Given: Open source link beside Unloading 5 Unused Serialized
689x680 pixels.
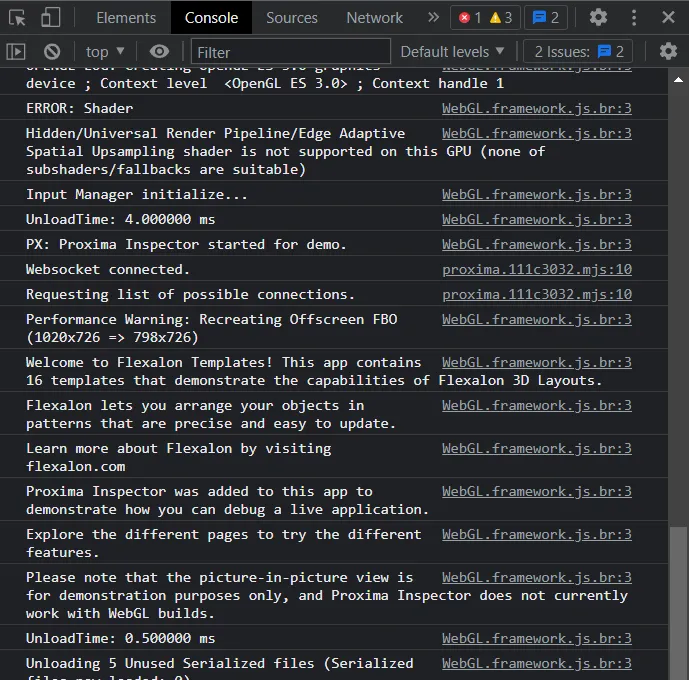Looking at the screenshot, I should (537, 663).
